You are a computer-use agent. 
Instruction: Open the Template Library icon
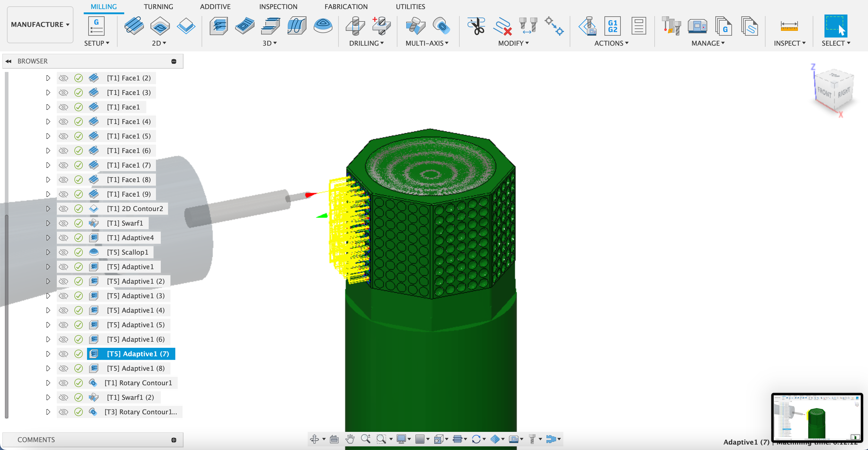750,26
